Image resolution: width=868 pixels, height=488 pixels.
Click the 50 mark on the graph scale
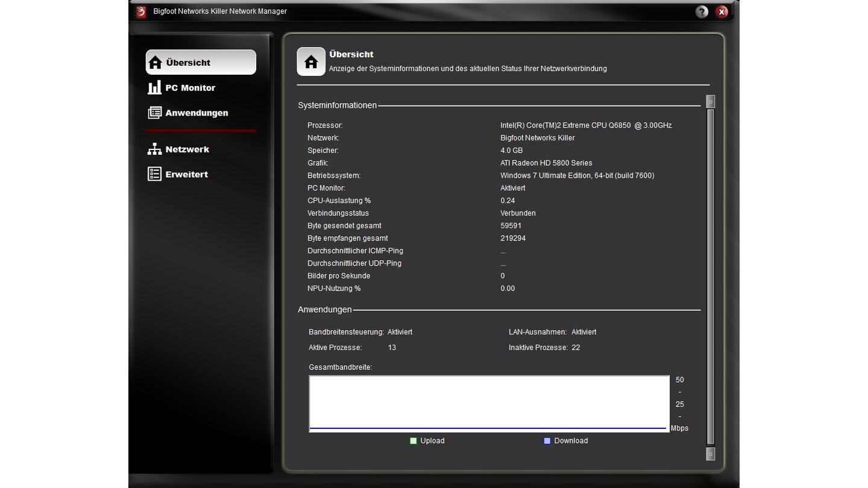(x=680, y=380)
